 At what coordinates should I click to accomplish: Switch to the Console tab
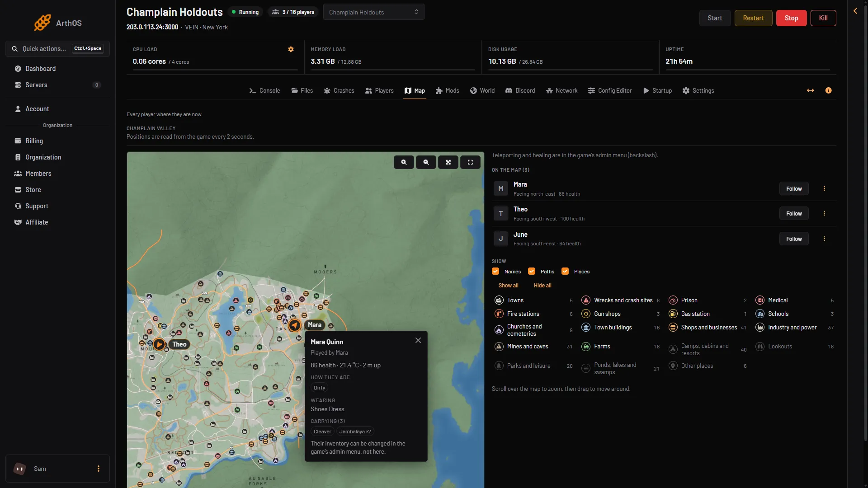264,90
